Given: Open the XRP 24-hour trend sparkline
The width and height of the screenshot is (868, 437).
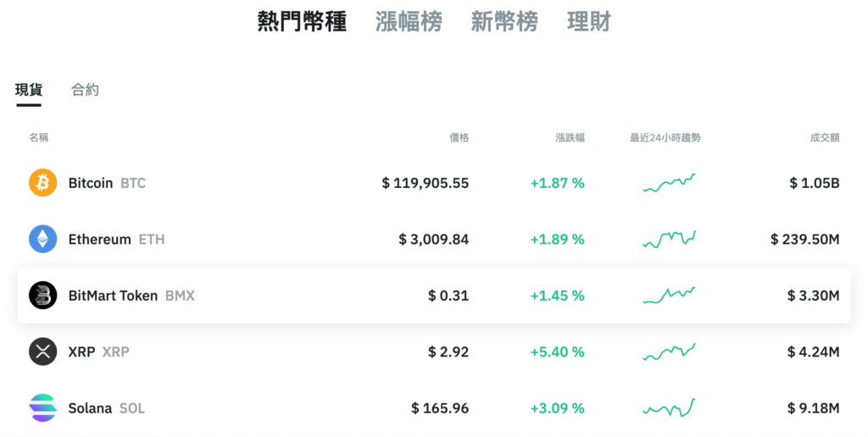Looking at the screenshot, I should 669,351.
